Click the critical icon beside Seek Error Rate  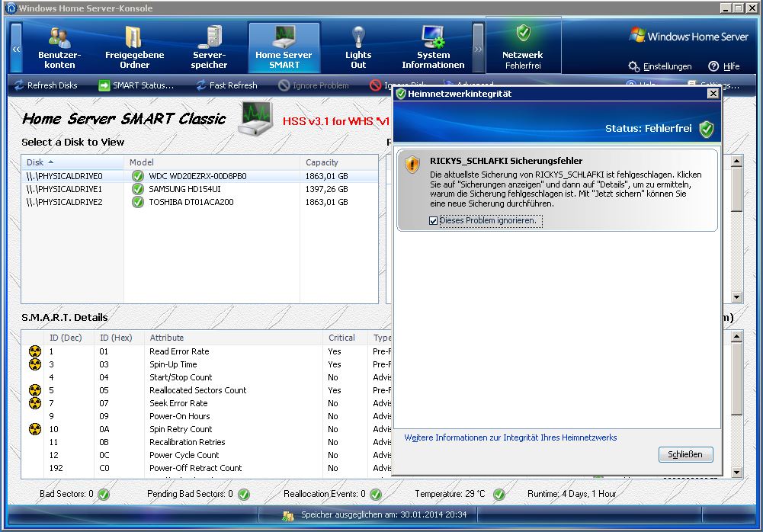tap(35, 403)
